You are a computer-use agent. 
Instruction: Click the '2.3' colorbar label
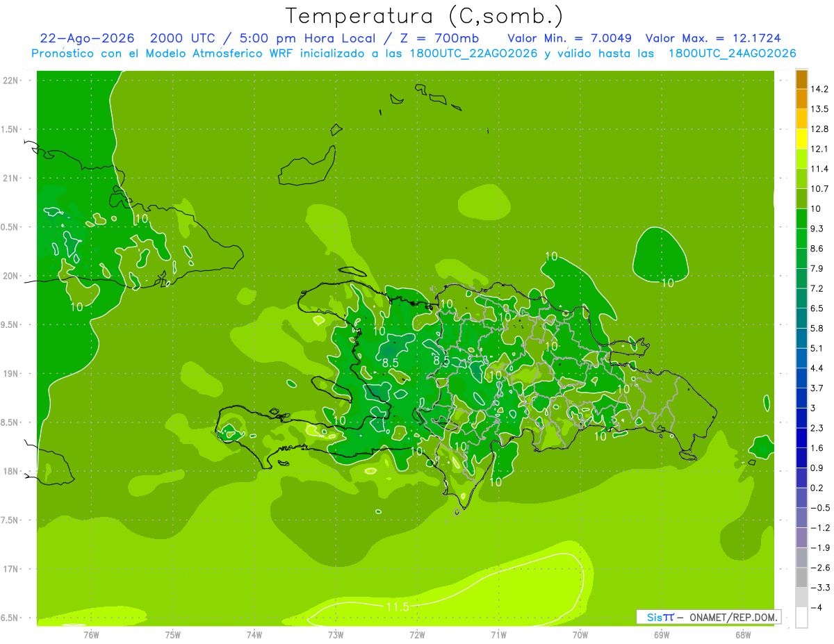tap(818, 428)
